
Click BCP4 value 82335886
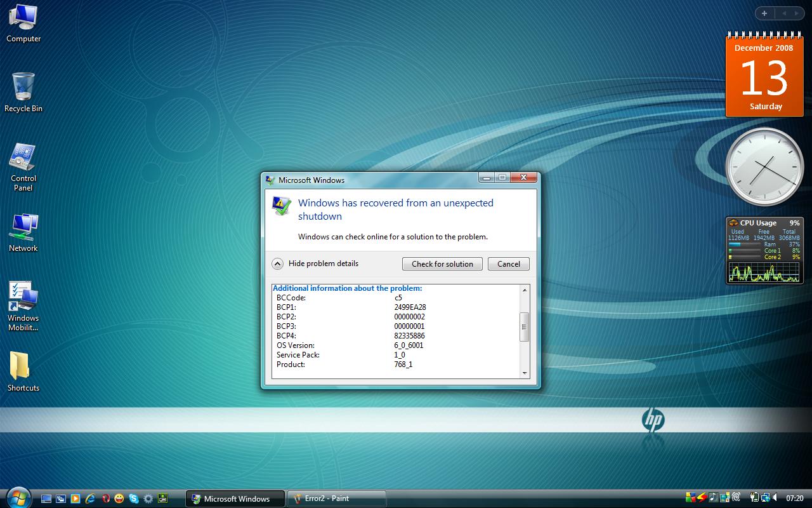pos(410,335)
